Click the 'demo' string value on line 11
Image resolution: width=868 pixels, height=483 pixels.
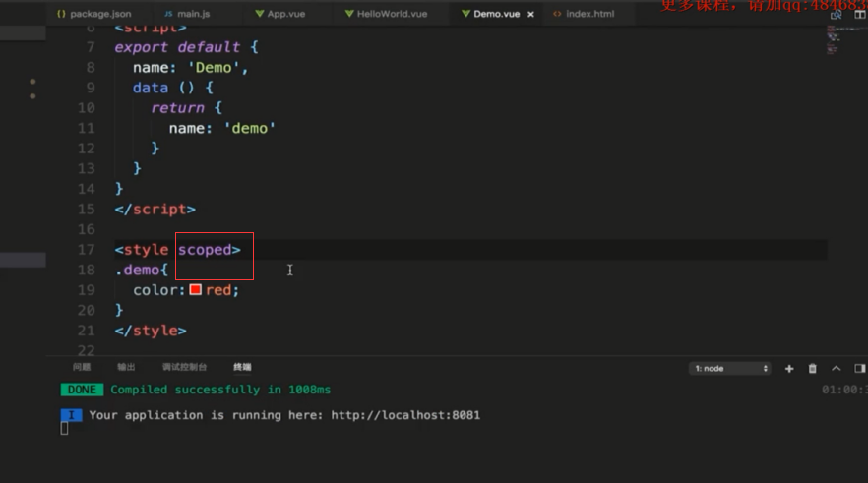coord(250,128)
